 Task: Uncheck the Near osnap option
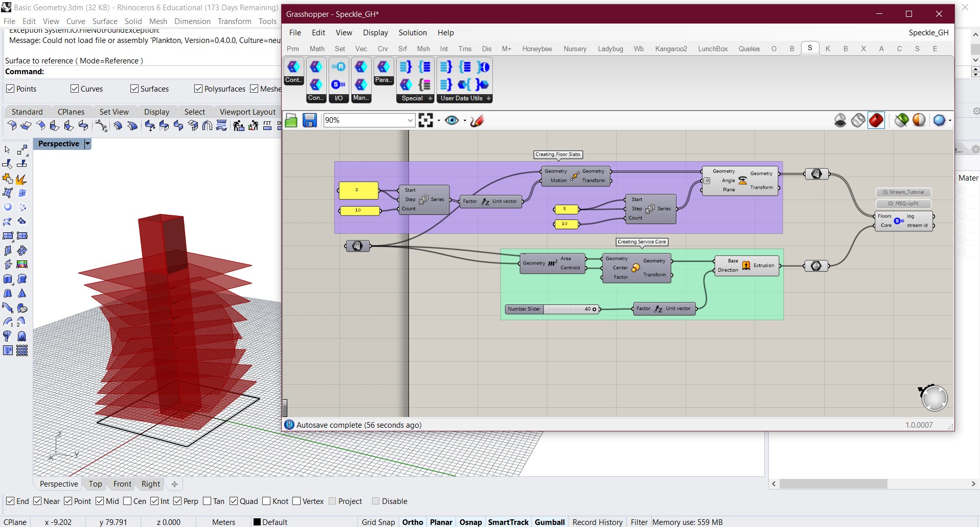pos(37,501)
